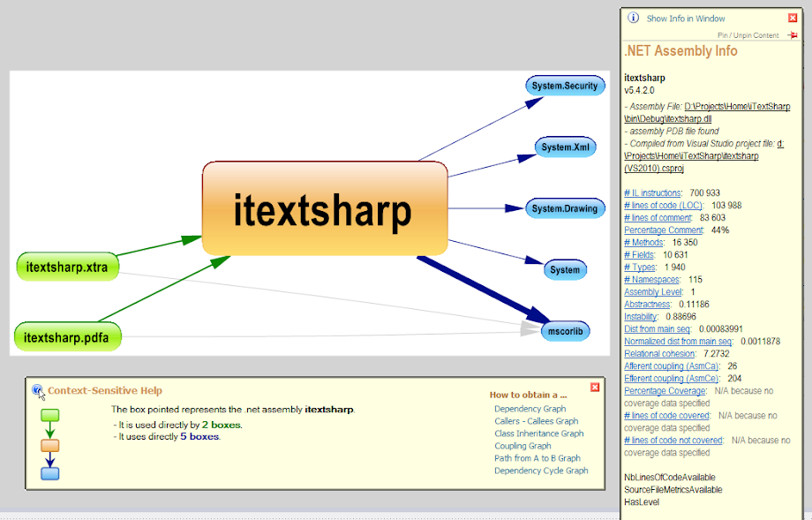Click # lines of code not covered link

(673, 441)
